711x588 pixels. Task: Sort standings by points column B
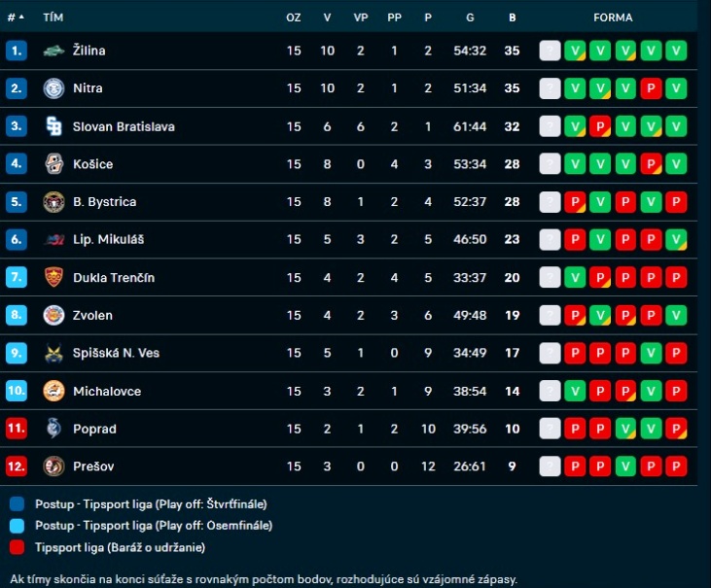(512, 17)
